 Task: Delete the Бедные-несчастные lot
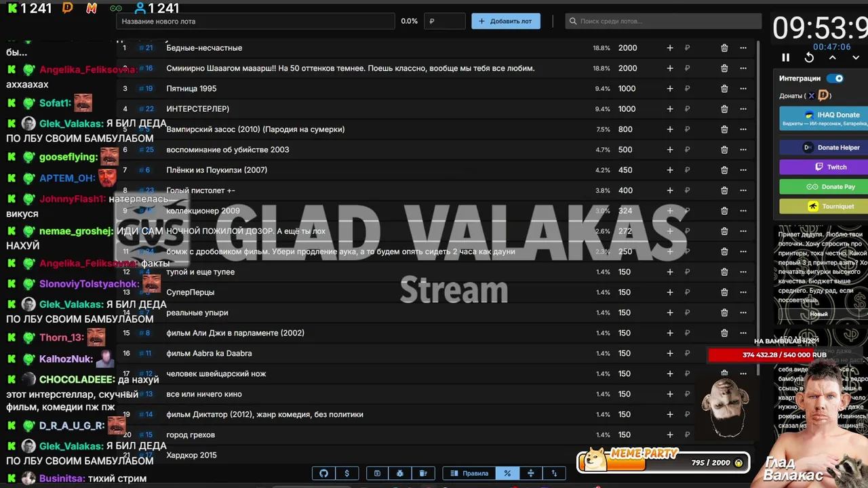click(724, 48)
